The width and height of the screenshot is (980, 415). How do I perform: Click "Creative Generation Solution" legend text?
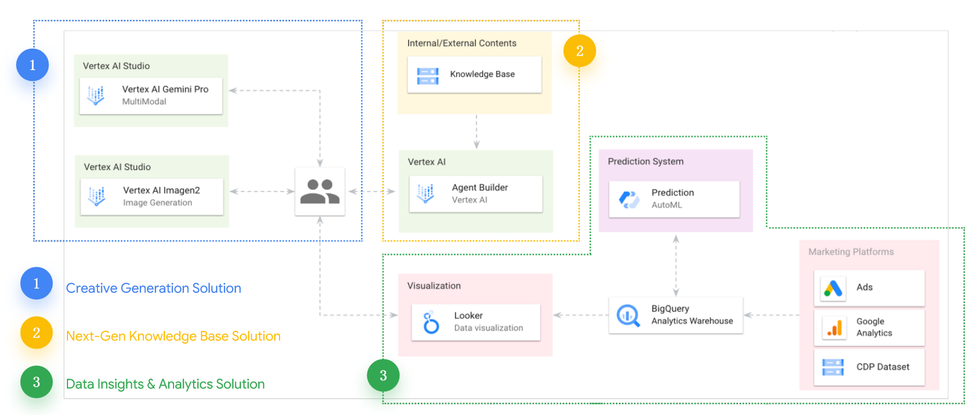point(154,288)
